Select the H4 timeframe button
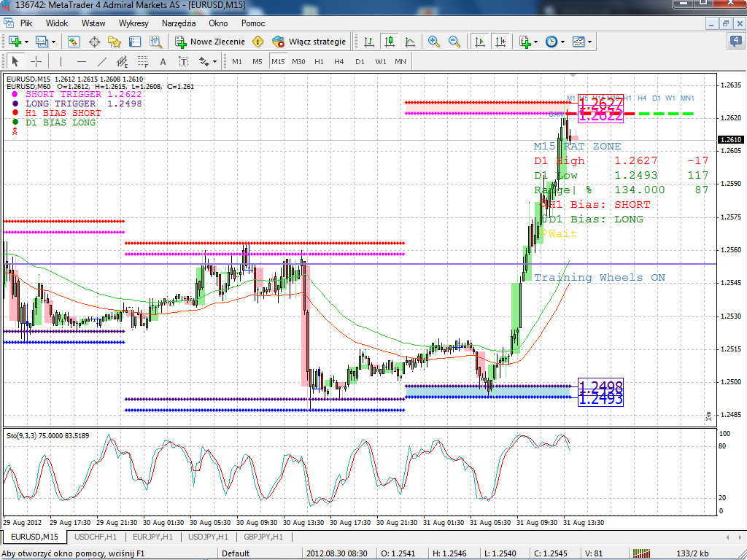 [339, 61]
